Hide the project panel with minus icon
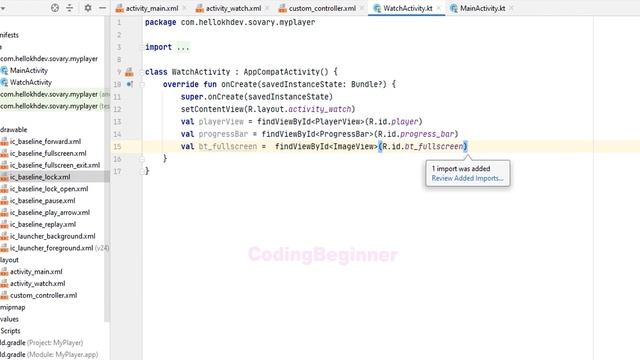 (x=102, y=8)
